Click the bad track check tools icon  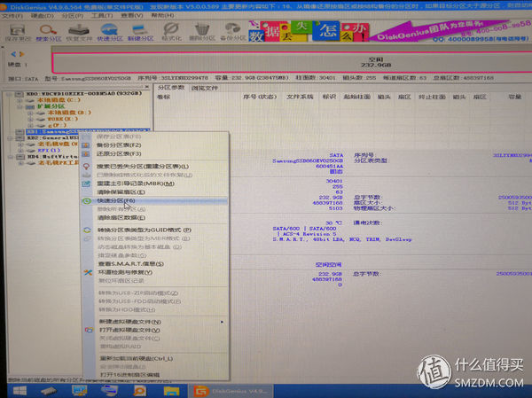pos(88,272)
